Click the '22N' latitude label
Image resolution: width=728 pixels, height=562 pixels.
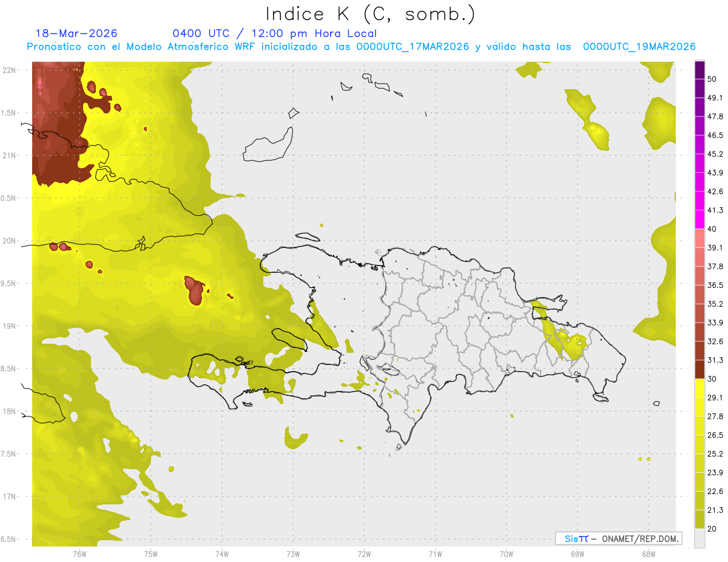(x=8, y=70)
